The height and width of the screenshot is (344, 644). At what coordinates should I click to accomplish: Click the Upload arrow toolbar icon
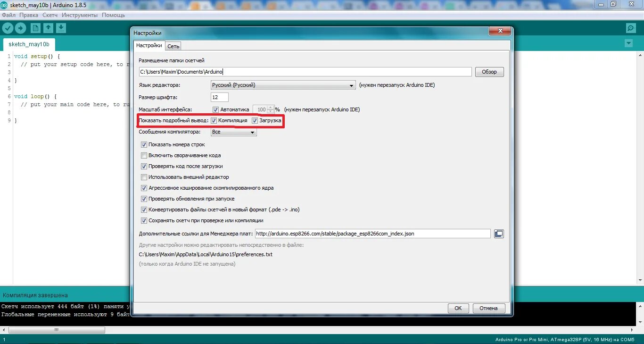tap(20, 28)
